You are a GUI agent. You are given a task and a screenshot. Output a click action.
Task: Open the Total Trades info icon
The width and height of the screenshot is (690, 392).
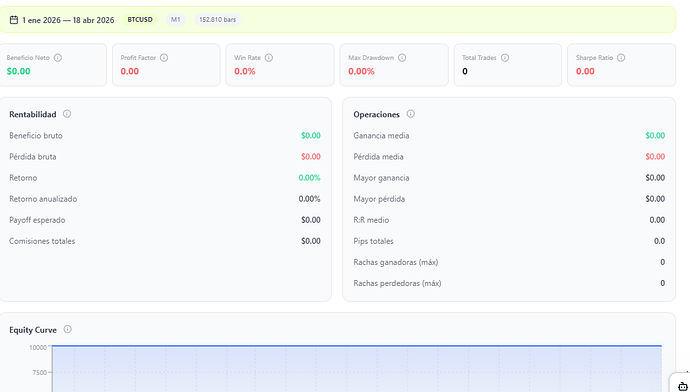[x=505, y=58]
